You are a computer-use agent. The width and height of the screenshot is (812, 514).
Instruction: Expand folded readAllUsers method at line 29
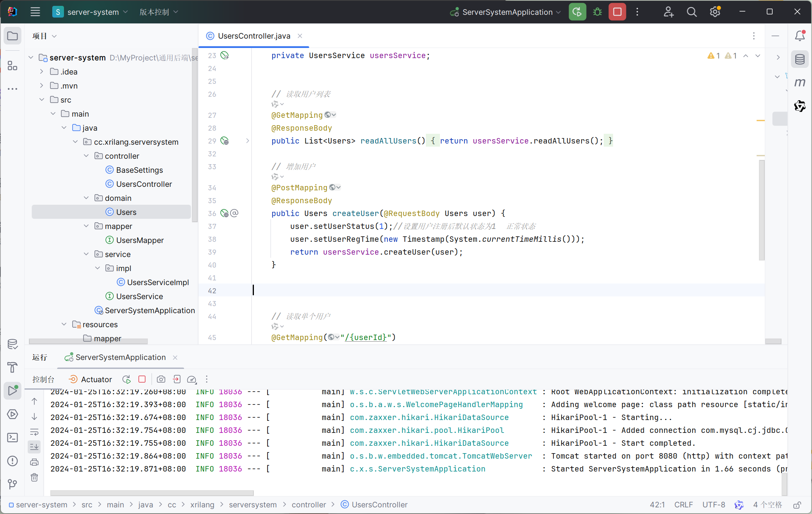247,141
